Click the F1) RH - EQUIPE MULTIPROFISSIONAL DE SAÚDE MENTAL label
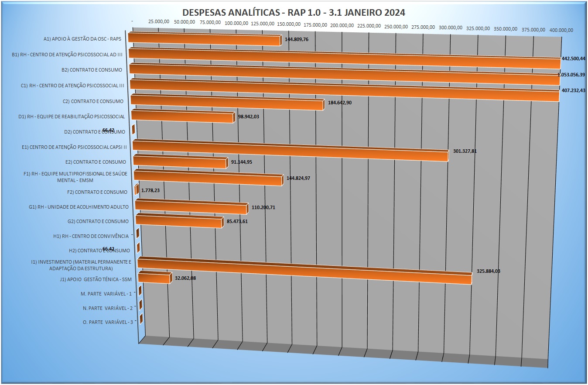588x385 pixels. pyautogui.click(x=75, y=177)
